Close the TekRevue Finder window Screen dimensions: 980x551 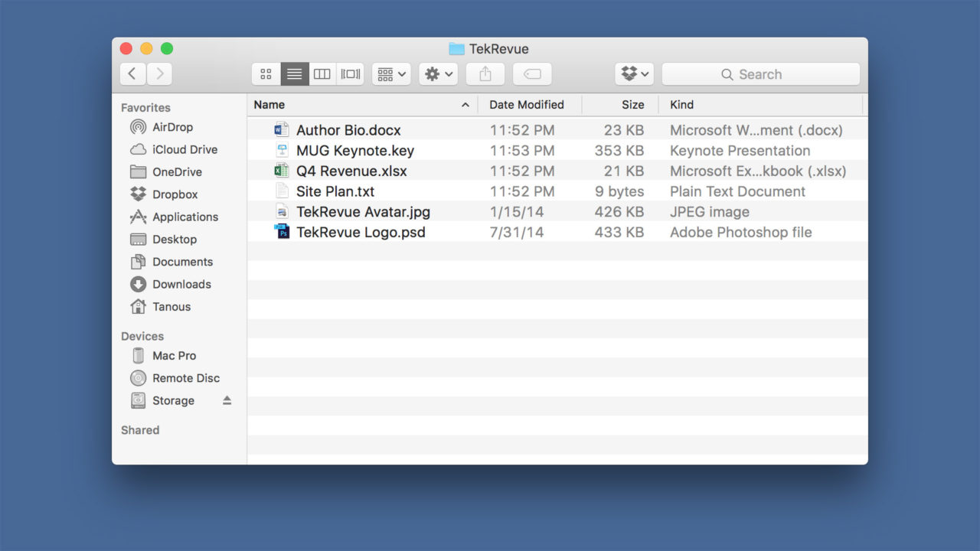click(126, 49)
